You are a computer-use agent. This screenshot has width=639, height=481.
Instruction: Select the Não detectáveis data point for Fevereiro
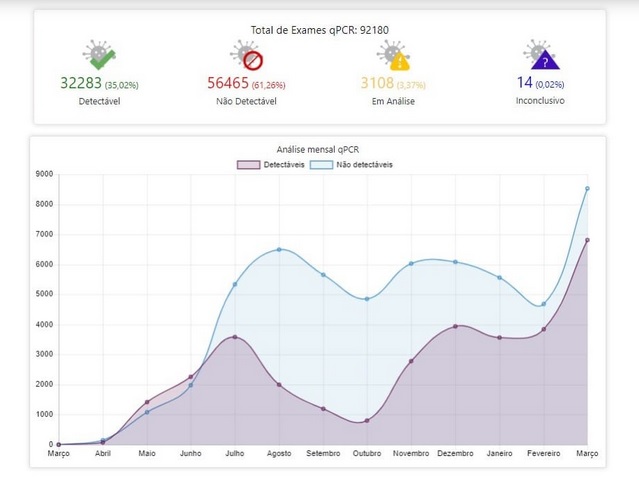click(x=543, y=304)
